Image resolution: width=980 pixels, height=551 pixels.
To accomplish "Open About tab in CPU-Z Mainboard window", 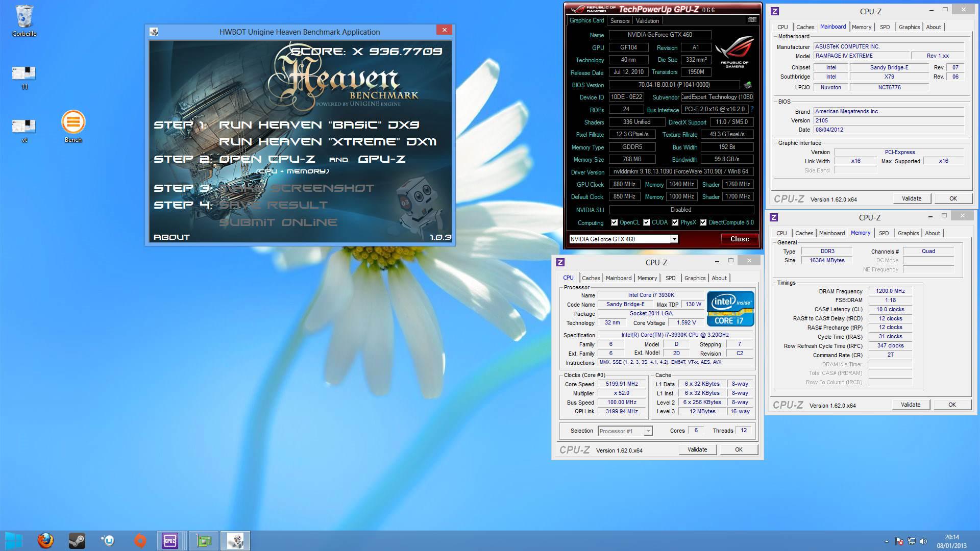I will [x=933, y=27].
